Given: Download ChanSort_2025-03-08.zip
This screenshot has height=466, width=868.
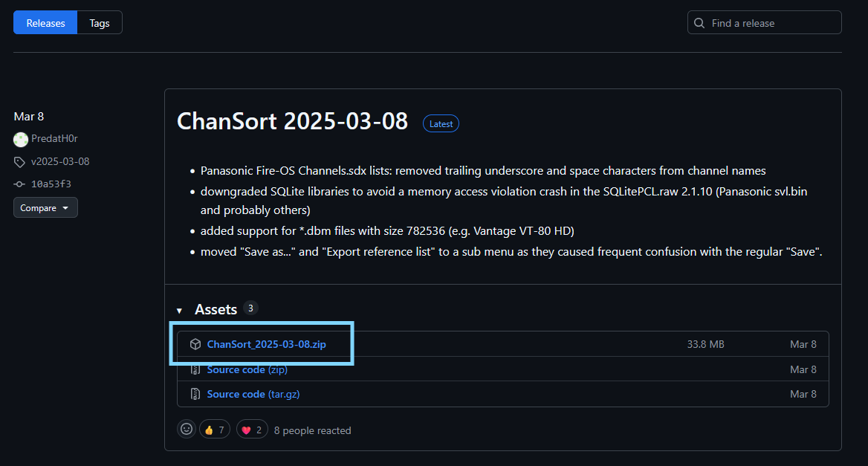Looking at the screenshot, I should pyautogui.click(x=266, y=344).
